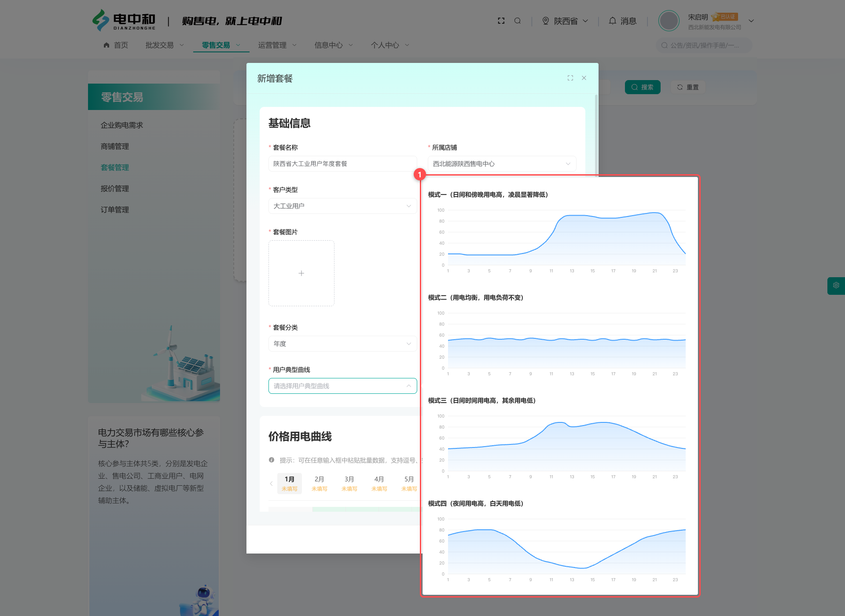Choose 模式一 curve option
The height and width of the screenshot is (616, 845).
pos(560,232)
